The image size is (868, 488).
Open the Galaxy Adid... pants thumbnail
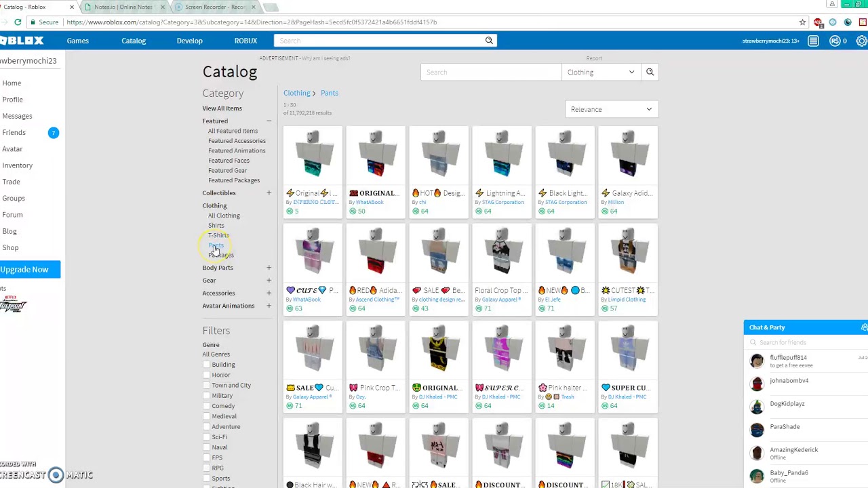(628, 156)
